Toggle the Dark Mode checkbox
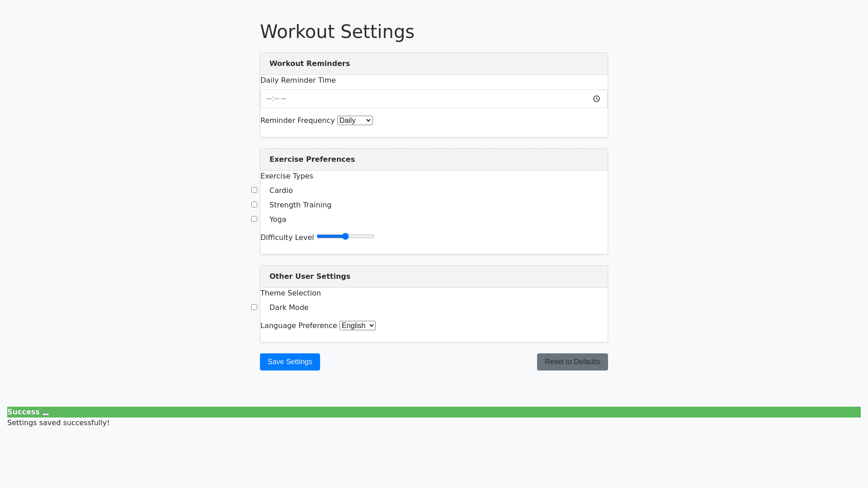The image size is (868, 488). [254, 307]
